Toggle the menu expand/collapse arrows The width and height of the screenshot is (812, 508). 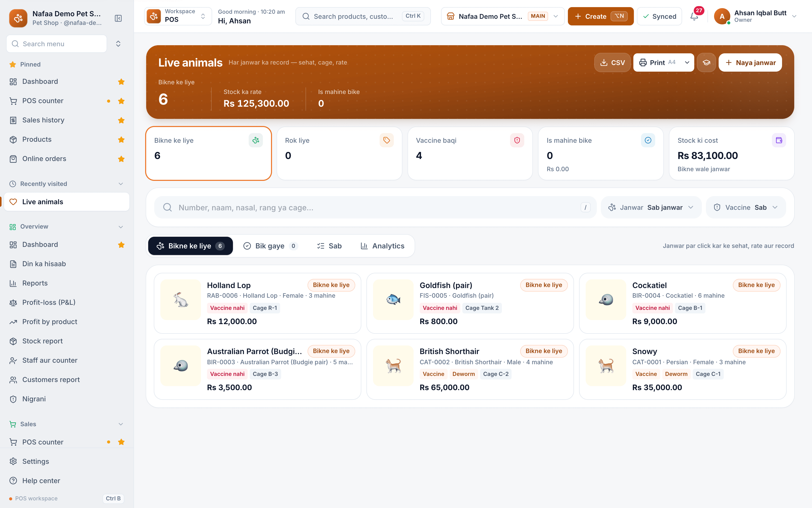pyautogui.click(x=118, y=44)
